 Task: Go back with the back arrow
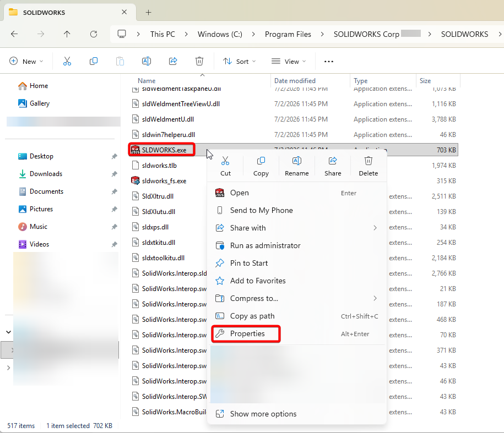(14, 34)
